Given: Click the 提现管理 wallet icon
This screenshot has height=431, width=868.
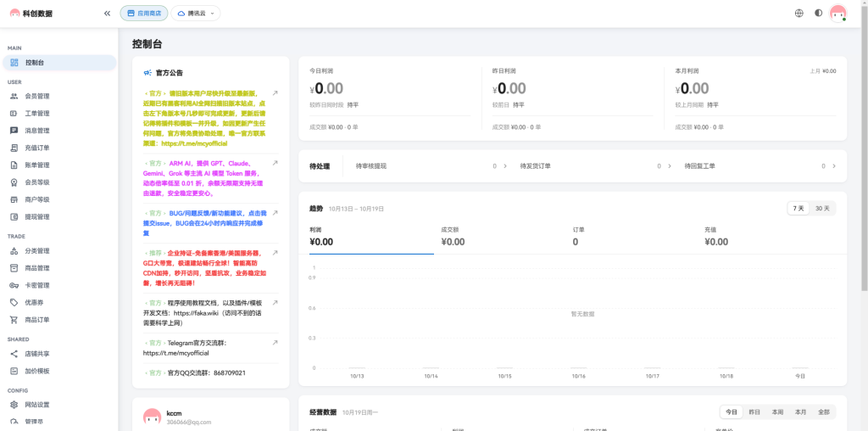Looking at the screenshot, I should (x=14, y=216).
